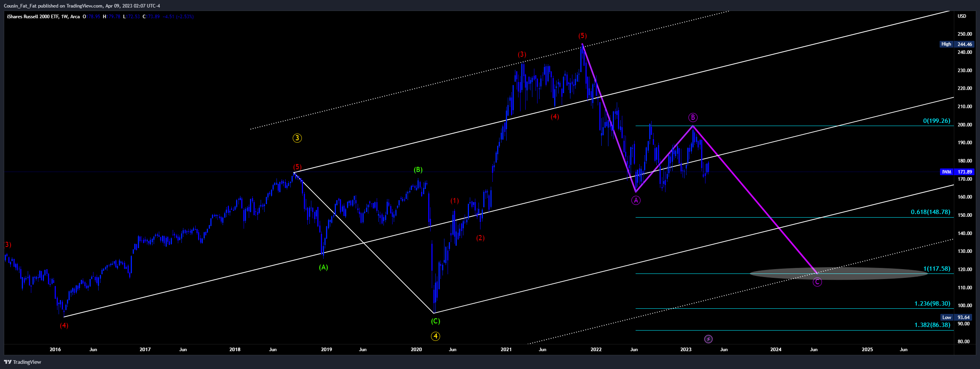Click the Fibonacci 1(117.58) level label
This screenshot has width=980, height=369.
click(937, 269)
